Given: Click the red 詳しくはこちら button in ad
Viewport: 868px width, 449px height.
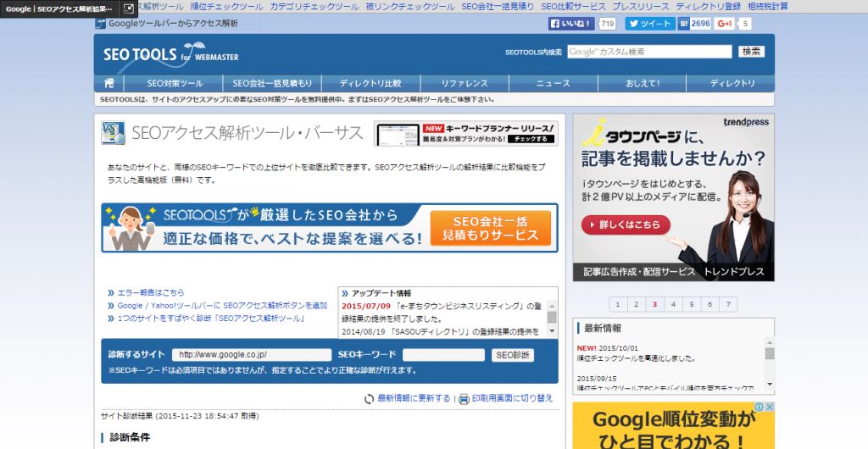Looking at the screenshot, I should point(626,225).
